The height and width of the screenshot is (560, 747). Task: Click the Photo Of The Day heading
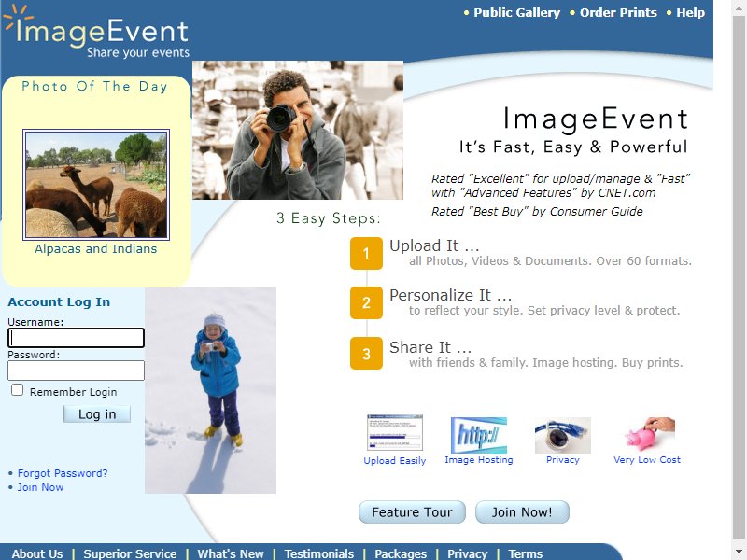pyautogui.click(x=95, y=86)
